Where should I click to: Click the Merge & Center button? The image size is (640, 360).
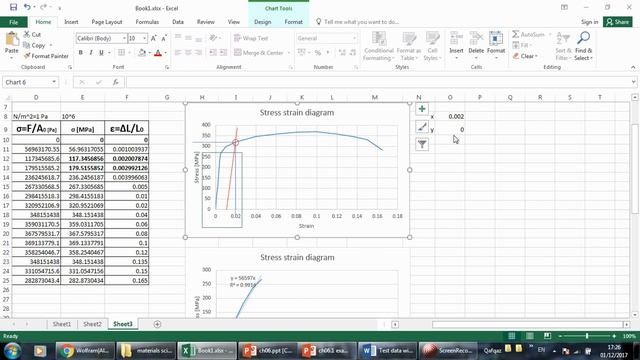pos(259,53)
